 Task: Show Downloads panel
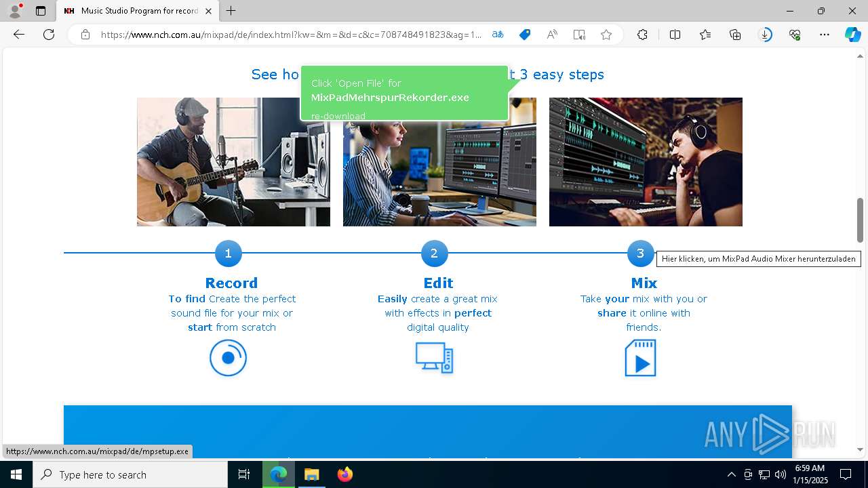click(x=765, y=35)
